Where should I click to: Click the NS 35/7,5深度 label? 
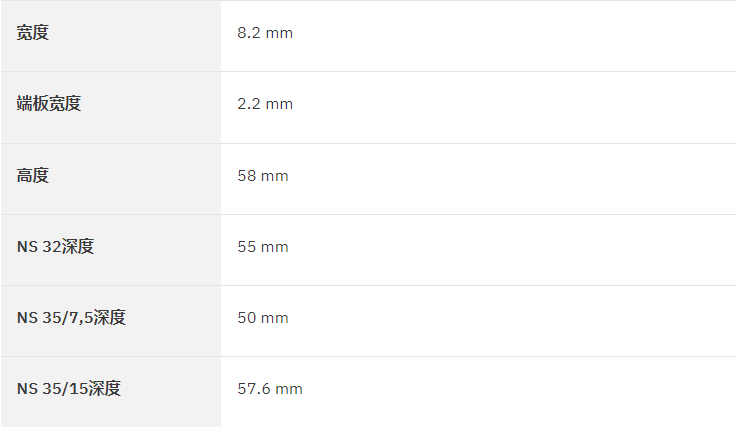coord(71,317)
